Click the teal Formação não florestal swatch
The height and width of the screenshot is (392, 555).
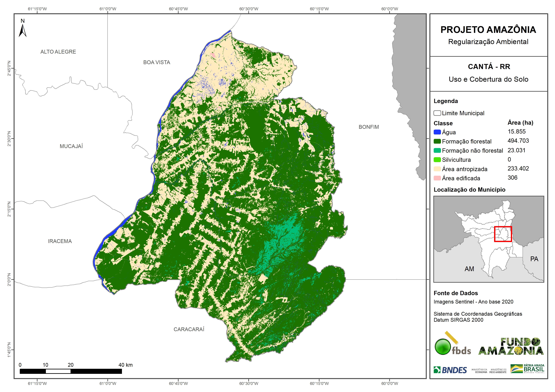pyautogui.click(x=437, y=150)
